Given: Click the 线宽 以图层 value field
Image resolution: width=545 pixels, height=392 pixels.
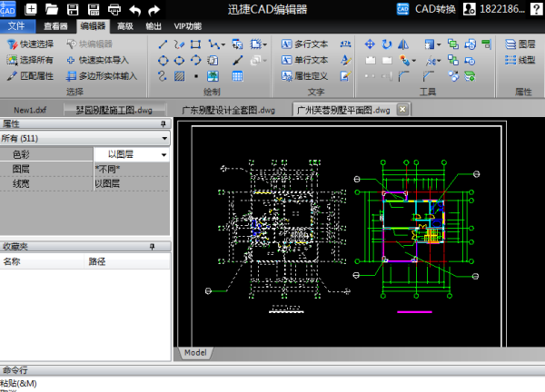Looking at the screenshot, I should [x=132, y=183].
